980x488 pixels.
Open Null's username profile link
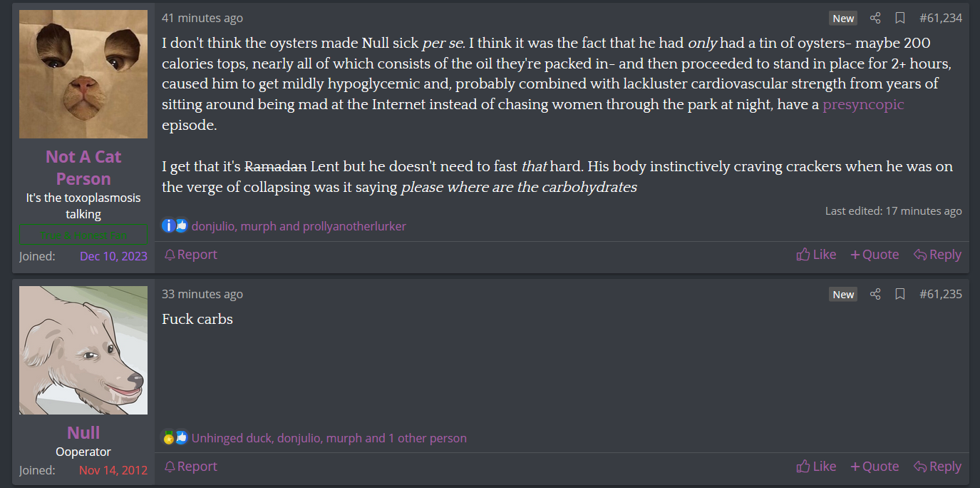click(83, 432)
